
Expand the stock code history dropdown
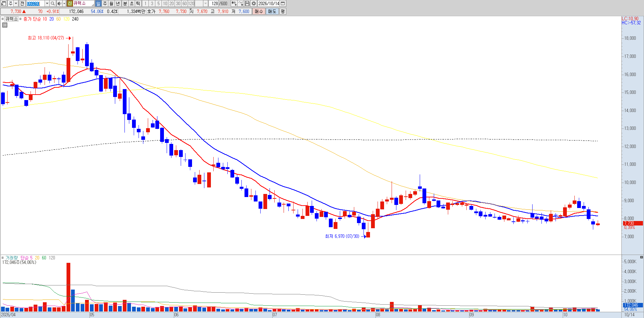pyautogui.click(x=47, y=3)
